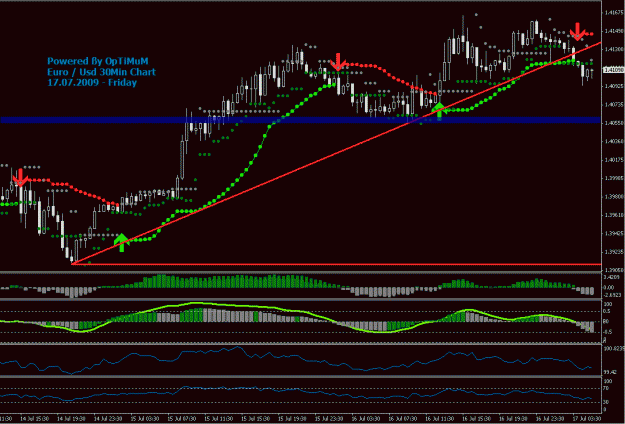Image resolution: width=625 pixels, height=424 pixels.
Task: Click the '16 Jul 07:30' time axis label
Action: (401, 418)
